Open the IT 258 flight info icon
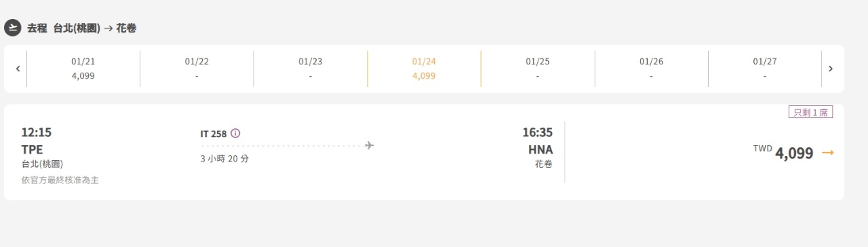This screenshot has width=868, height=247. [x=235, y=133]
